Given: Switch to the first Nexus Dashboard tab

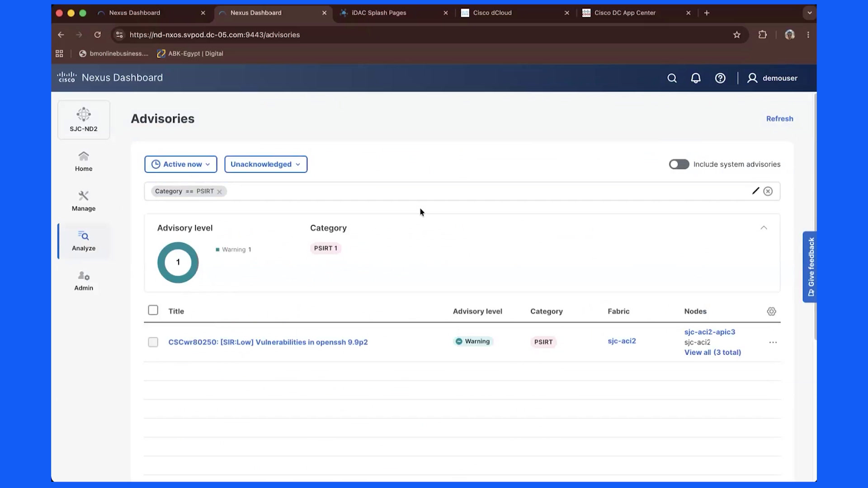Looking at the screenshot, I should [151, 13].
